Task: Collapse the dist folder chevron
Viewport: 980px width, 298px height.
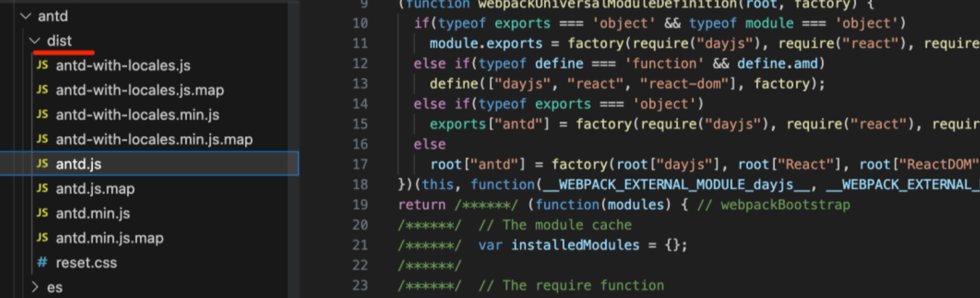Action: [x=35, y=41]
